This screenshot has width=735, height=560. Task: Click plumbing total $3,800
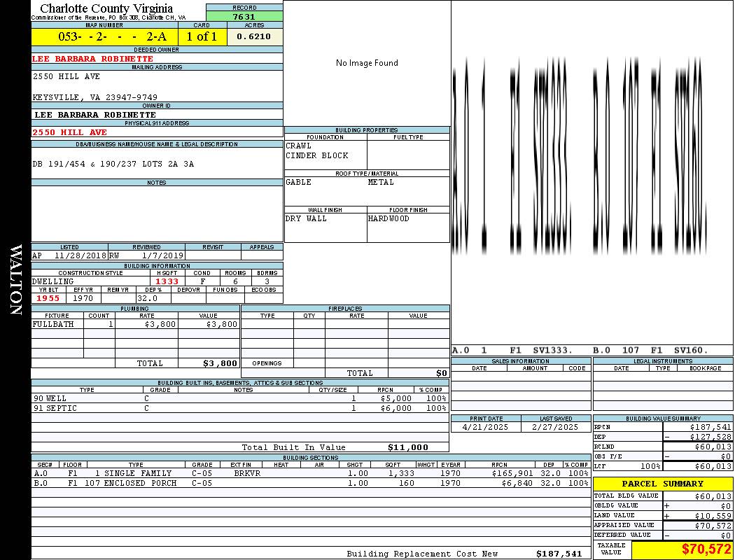pyautogui.click(x=220, y=363)
